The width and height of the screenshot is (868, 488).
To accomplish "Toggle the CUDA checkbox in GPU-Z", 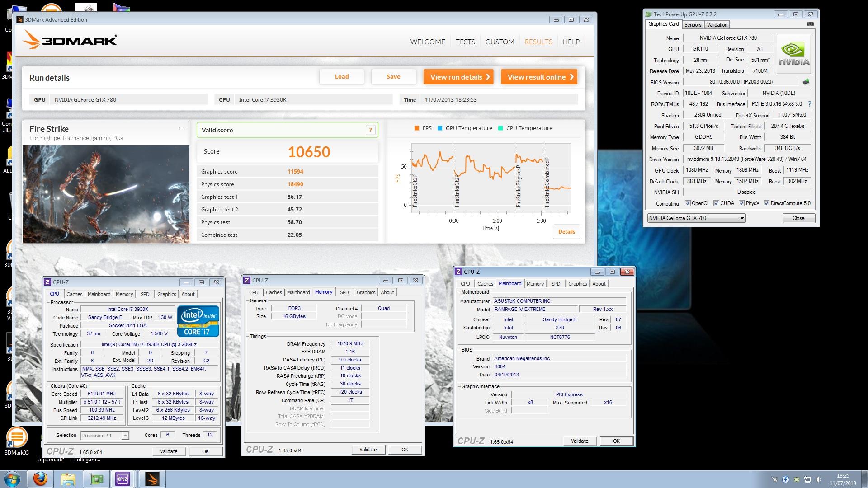I will (716, 203).
